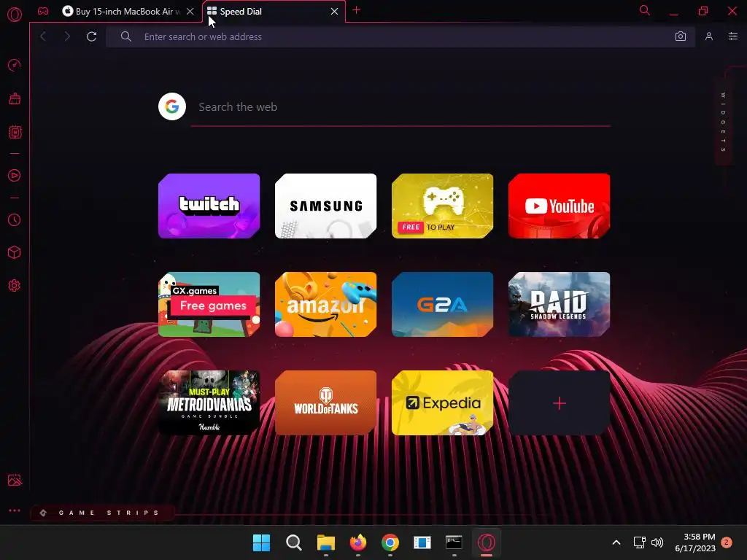Expand the Game Strips bar
Screen dimensions: 747x560
pos(102,513)
